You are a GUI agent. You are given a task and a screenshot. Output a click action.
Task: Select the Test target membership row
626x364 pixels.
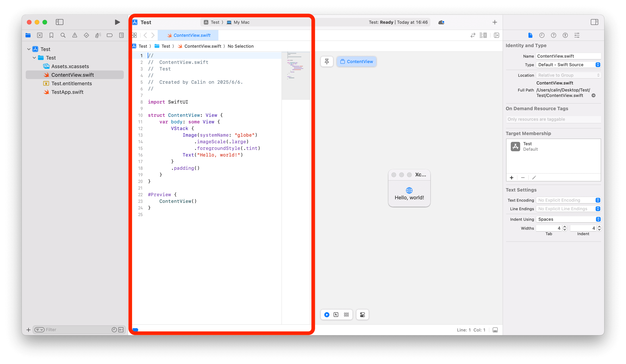[553, 146]
